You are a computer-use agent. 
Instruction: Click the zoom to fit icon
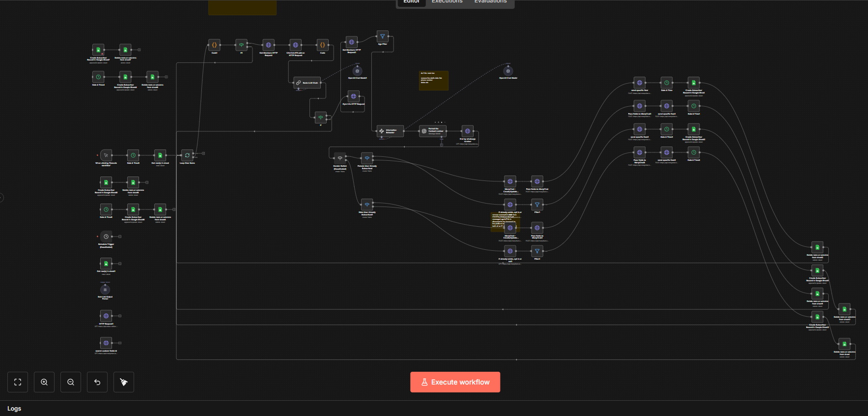tap(18, 382)
